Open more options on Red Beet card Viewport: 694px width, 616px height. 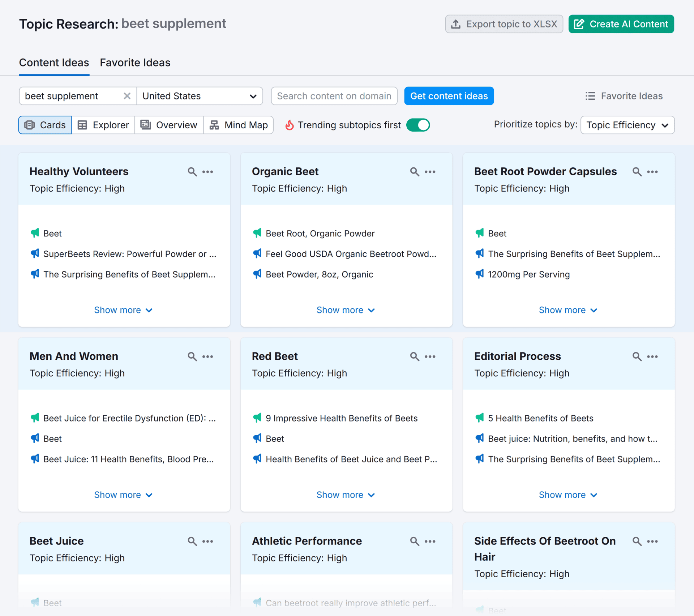430,356
